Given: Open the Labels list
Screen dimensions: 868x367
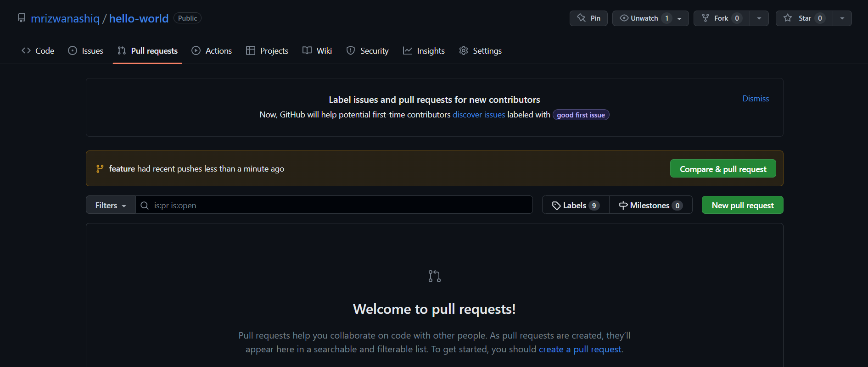Looking at the screenshot, I should coord(576,206).
